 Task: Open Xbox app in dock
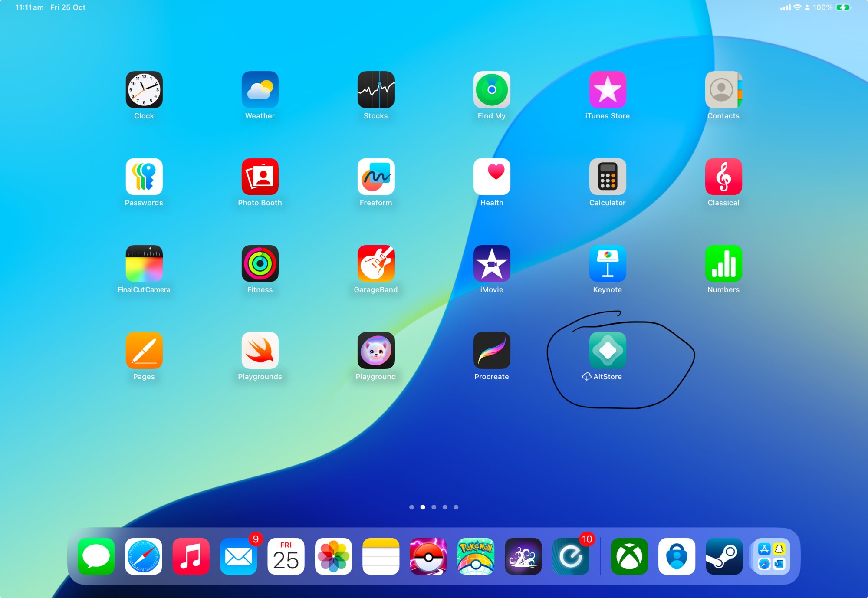[629, 556]
